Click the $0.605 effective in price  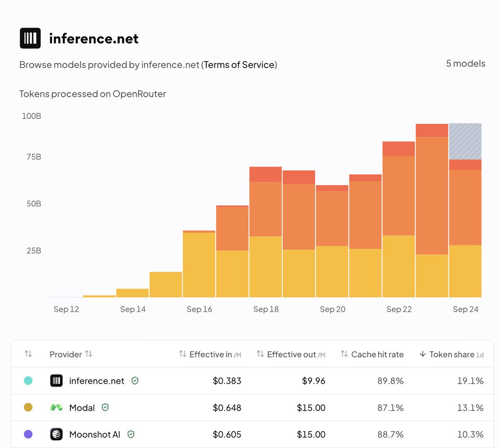click(x=227, y=434)
